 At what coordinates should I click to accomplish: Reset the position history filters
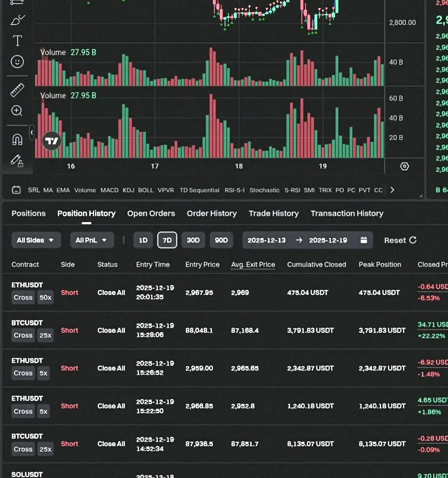click(400, 240)
